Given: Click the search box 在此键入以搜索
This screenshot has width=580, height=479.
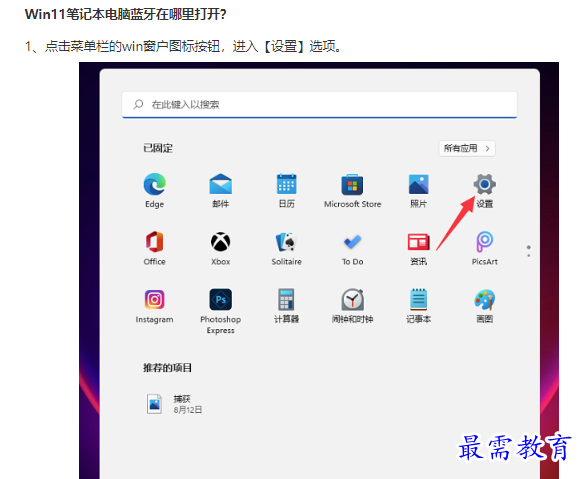Looking at the screenshot, I should coord(320,105).
